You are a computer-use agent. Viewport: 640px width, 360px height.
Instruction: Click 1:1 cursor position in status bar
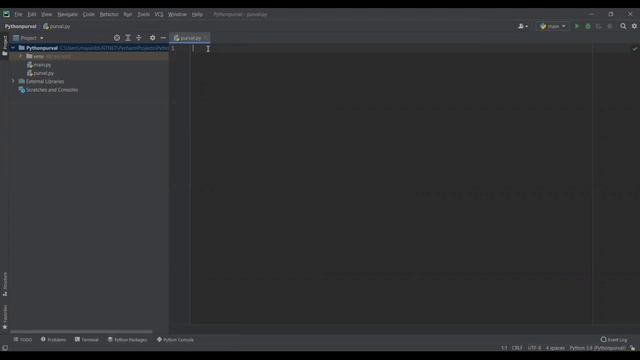coord(504,348)
